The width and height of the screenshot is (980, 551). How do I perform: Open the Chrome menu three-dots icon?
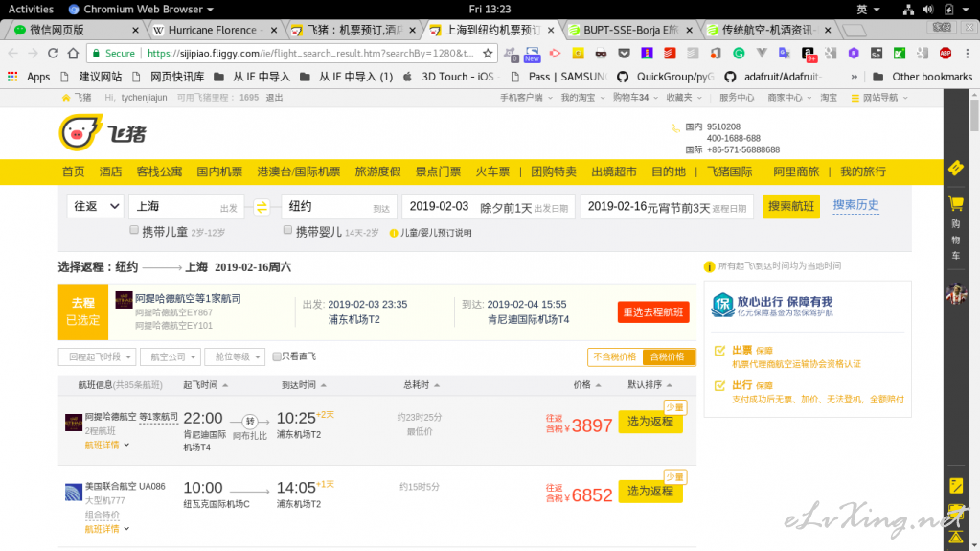click(967, 53)
